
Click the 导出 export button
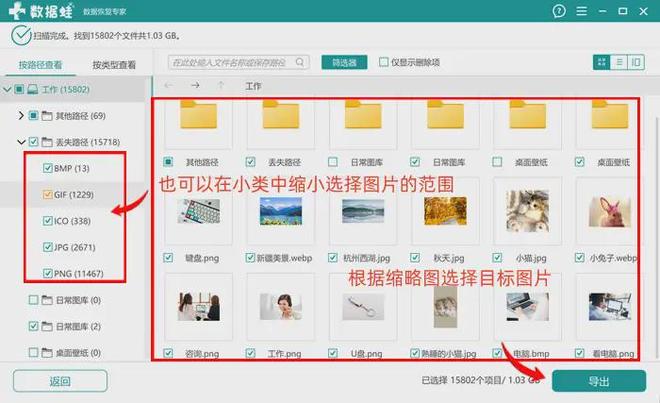[599, 381]
